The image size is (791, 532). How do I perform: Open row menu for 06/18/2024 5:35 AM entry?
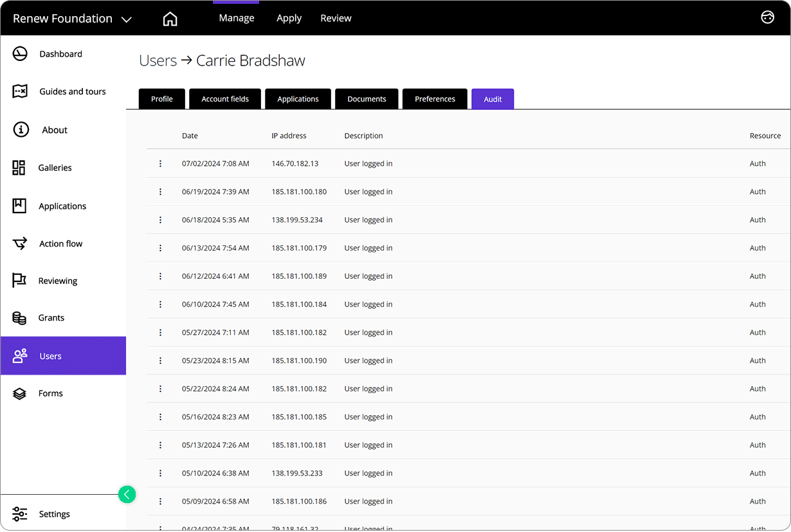[x=160, y=220]
